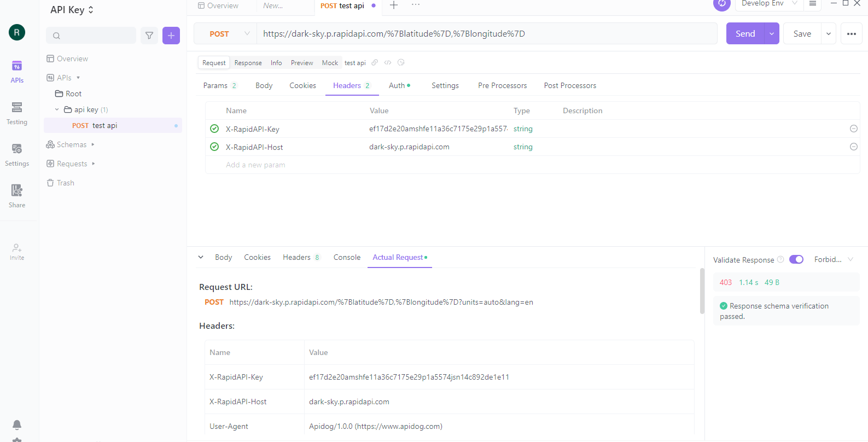The height and width of the screenshot is (442, 868).
Task: Click the Save button
Action: click(x=802, y=33)
